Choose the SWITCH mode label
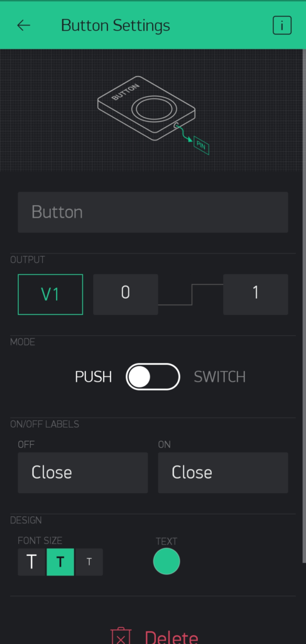 click(219, 377)
